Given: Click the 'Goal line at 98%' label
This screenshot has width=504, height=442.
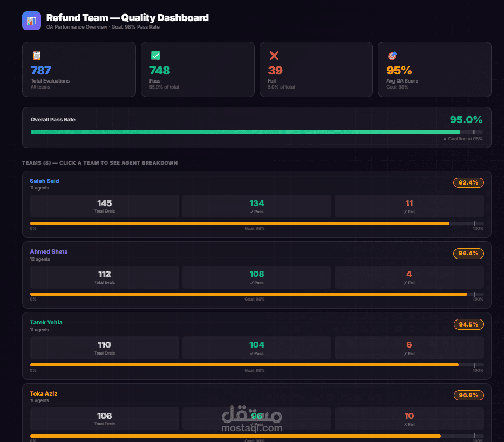Looking at the screenshot, I should pos(463,139).
